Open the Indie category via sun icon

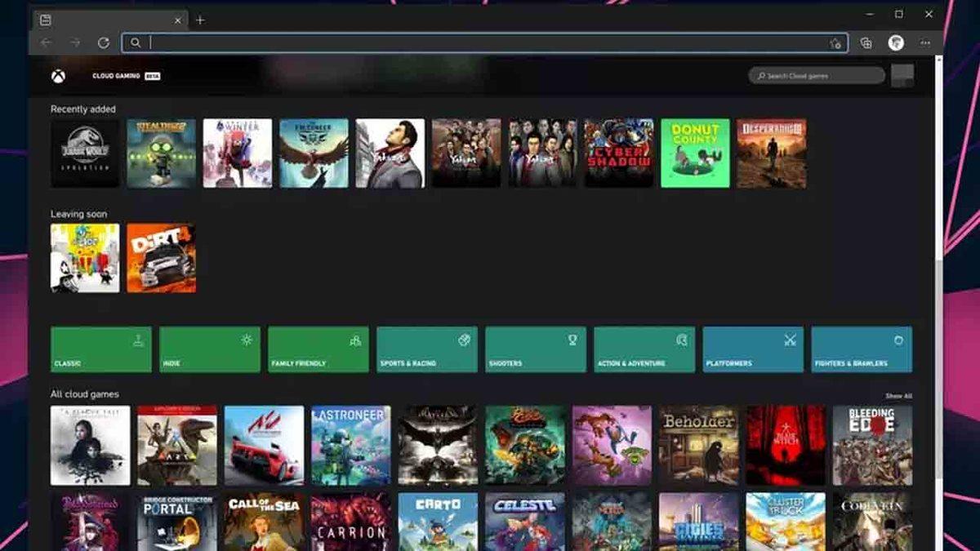pos(247,338)
